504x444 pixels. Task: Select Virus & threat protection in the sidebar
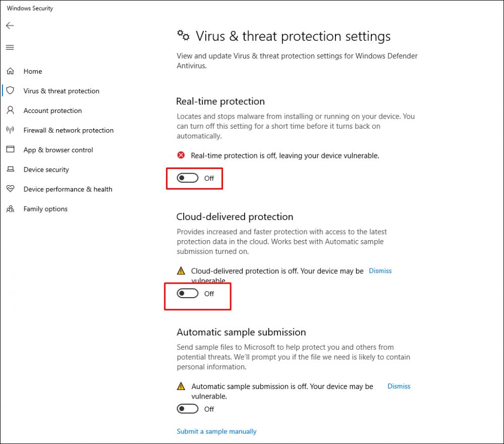point(62,91)
